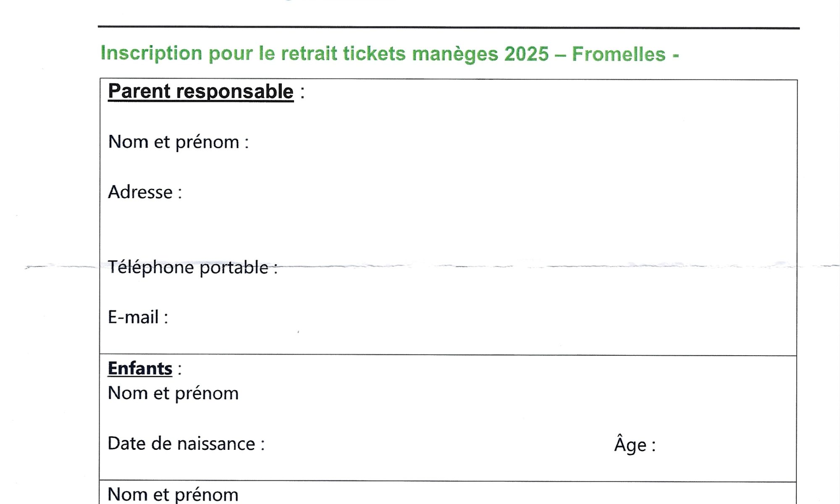Click second child's 'Nom et prénom' label
This screenshot has height=504, width=840.
(x=173, y=495)
